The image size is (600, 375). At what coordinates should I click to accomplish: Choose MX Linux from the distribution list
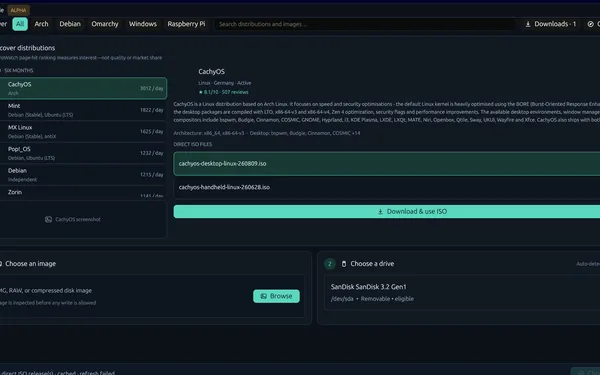click(83, 131)
